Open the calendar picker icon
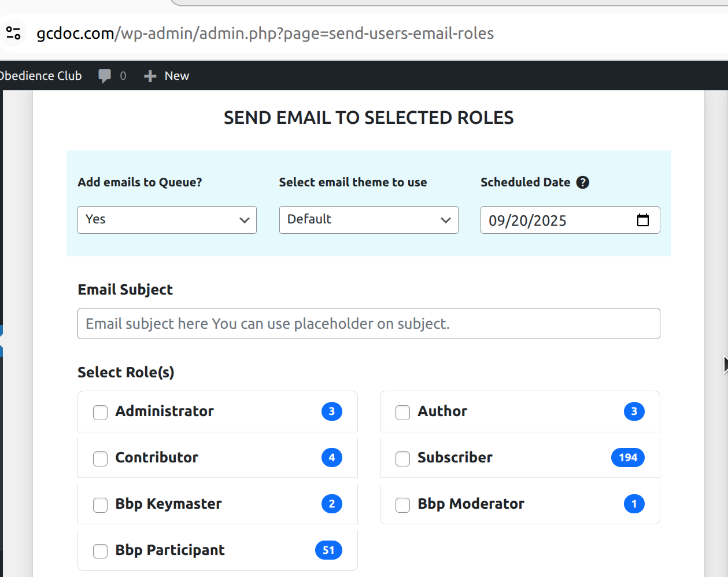Viewport: 728px width, 577px height. click(x=643, y=220)
